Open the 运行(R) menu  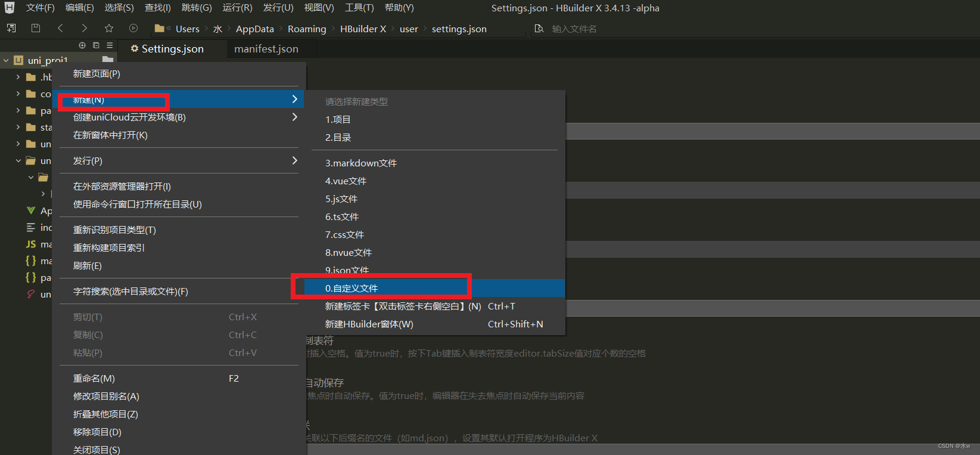tap(237, 8)
